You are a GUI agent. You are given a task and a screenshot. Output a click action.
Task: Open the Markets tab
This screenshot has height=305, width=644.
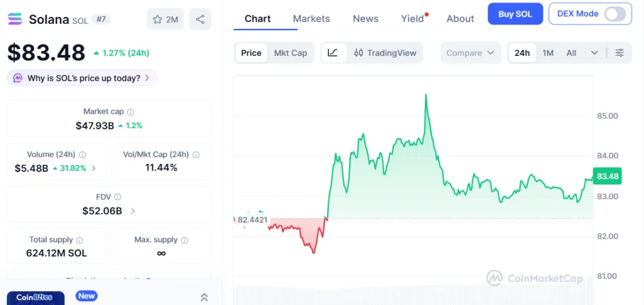pos(311,18)
